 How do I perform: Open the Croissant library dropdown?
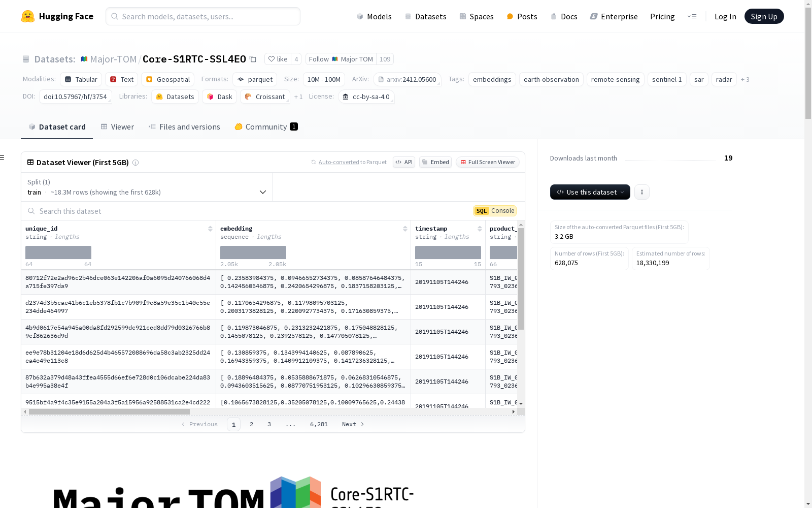click(x=265, y=97)
